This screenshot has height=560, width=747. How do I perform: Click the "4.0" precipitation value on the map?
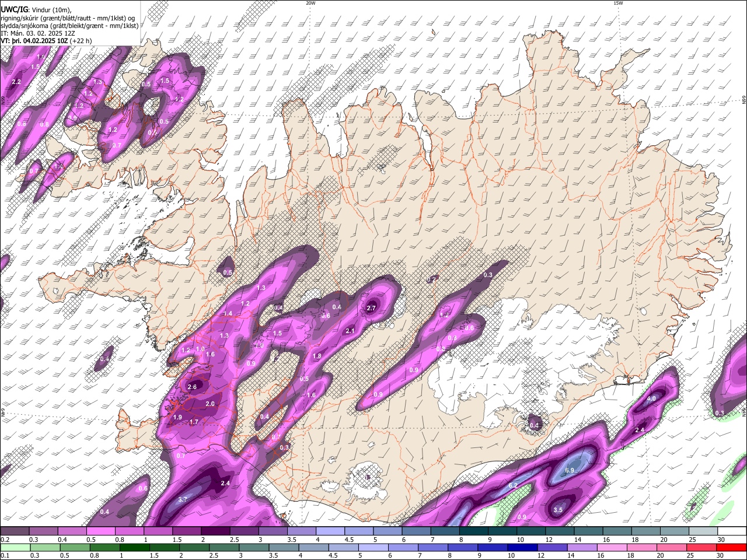(651, 399)
